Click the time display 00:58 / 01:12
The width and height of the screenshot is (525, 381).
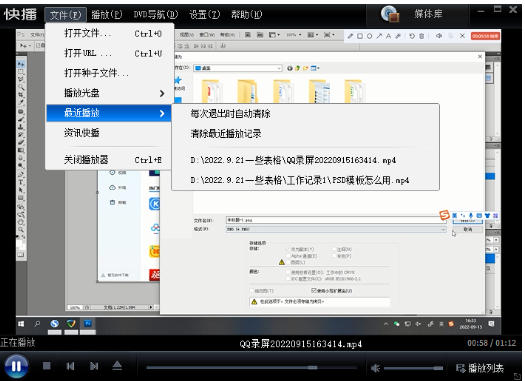tap(492, 343)
